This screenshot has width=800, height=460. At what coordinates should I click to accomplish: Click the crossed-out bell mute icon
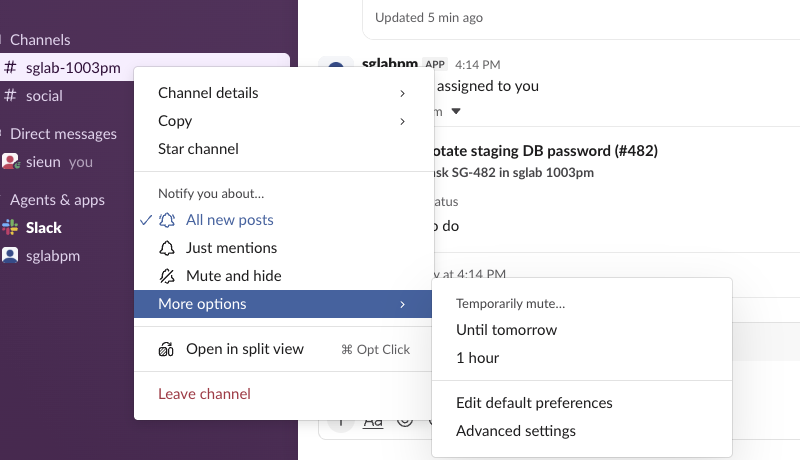167,276
